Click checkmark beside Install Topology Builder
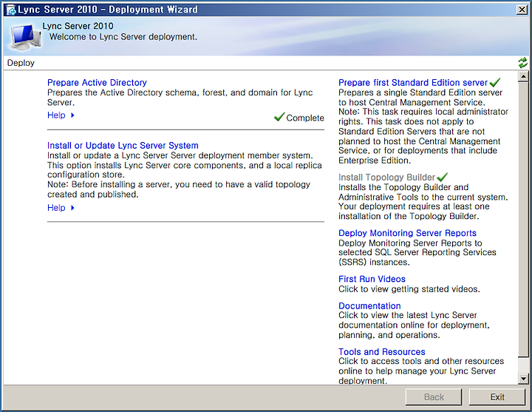532x412 pixels. tap(442, 177)
